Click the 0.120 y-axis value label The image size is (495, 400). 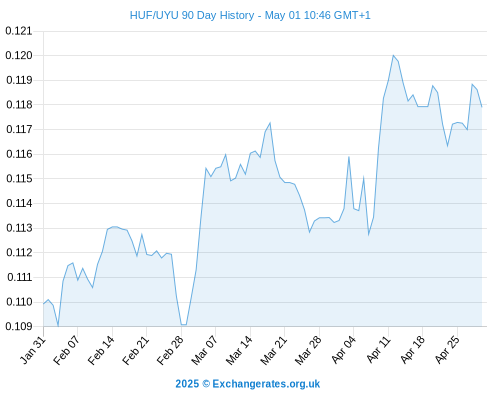click(19, 55)
